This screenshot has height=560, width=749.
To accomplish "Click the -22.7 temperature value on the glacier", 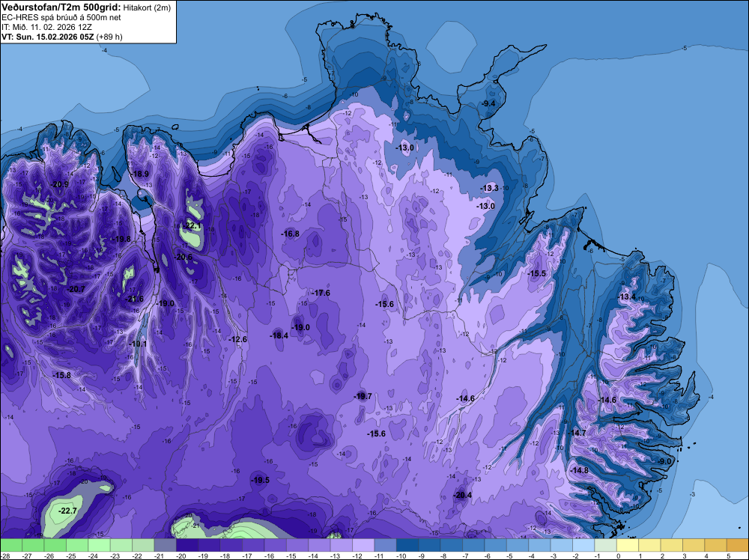I will (67, 511).
